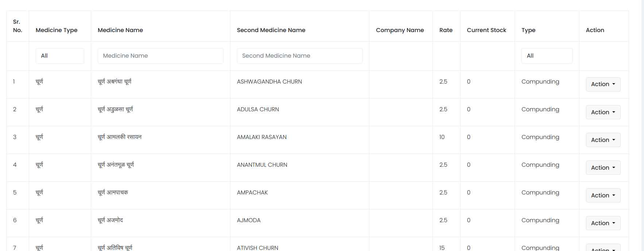644x251 pixels.
Task: Click the Sr. No. column header
Action: (x=18, y=26)
